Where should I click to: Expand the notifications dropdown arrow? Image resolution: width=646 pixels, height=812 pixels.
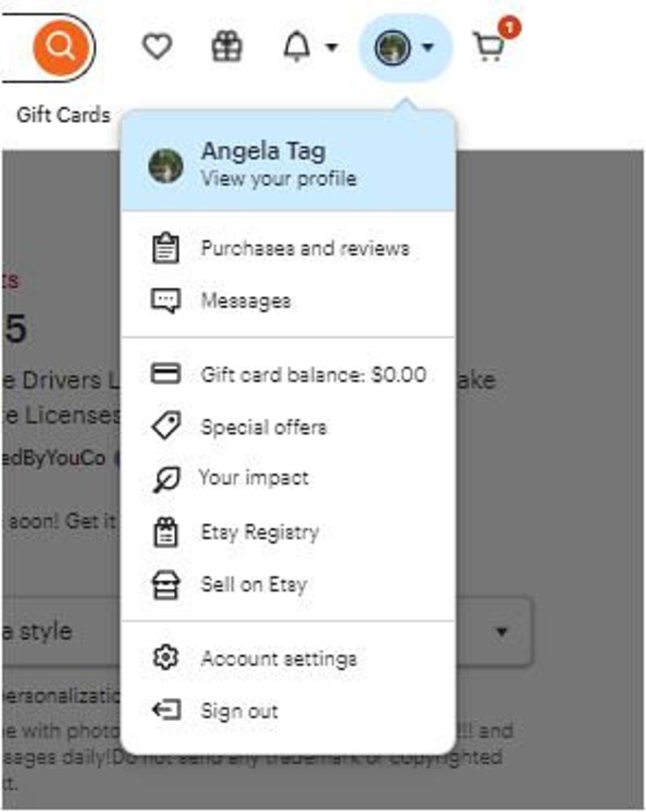pyautogui.click(x=332, y=48)
